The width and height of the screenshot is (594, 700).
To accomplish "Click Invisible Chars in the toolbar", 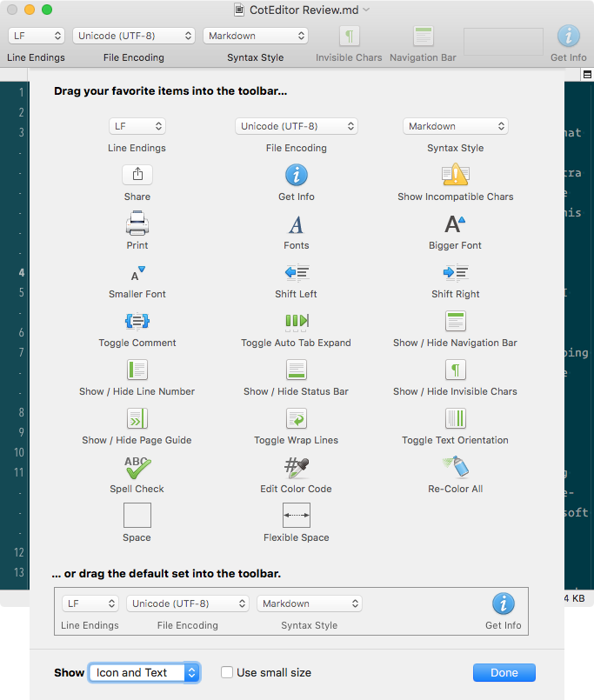I will coord(350,37).
